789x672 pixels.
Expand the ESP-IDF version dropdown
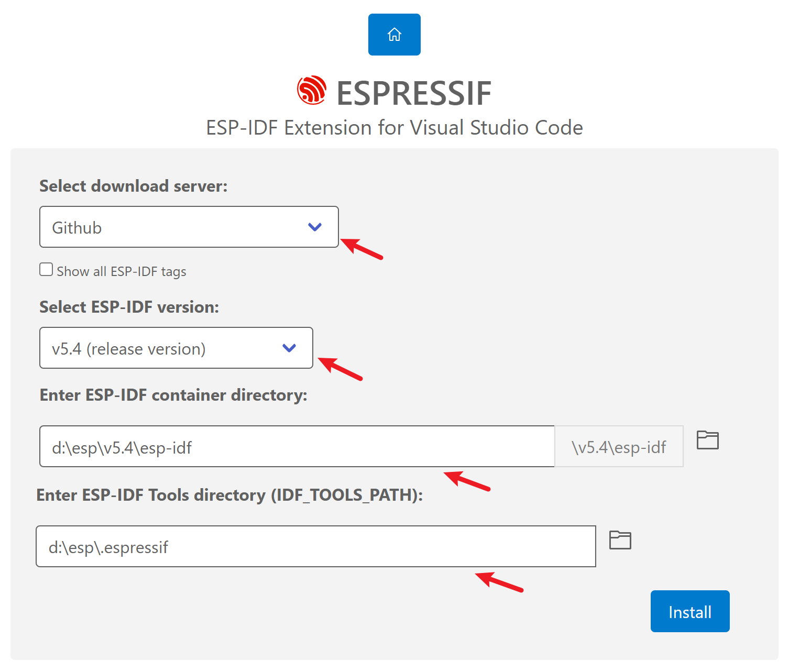pyautogui.click(x=177, y=348)
